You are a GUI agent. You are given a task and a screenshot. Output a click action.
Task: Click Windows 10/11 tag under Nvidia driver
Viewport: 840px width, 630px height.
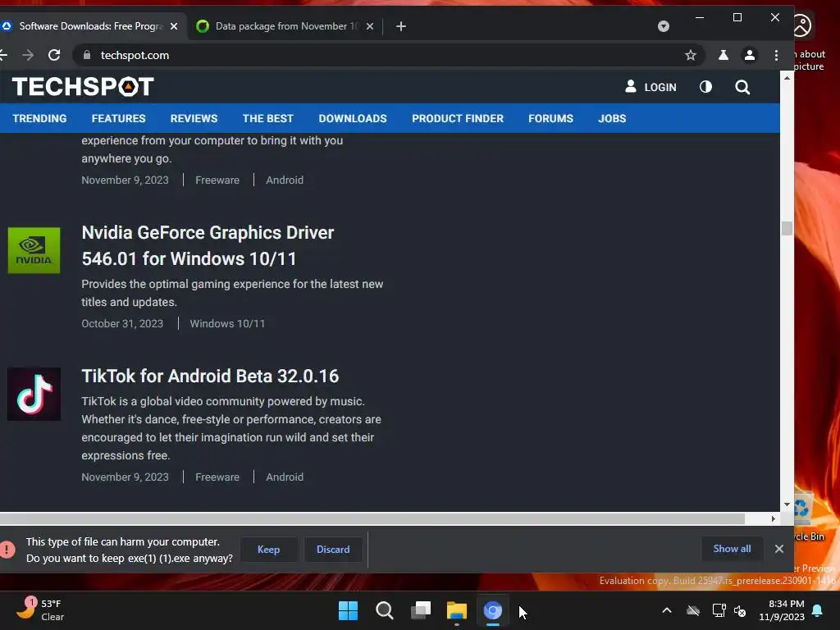click(227, 323)
